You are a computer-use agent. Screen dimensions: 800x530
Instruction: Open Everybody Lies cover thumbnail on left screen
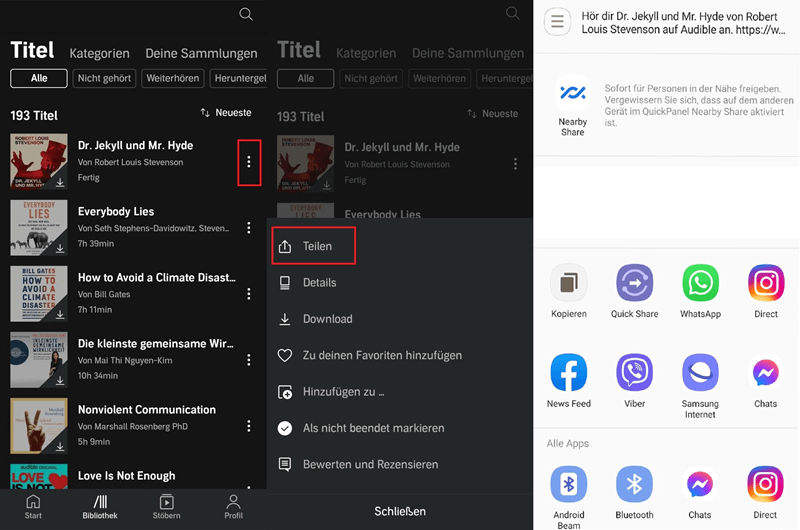(x=39, y=228)
